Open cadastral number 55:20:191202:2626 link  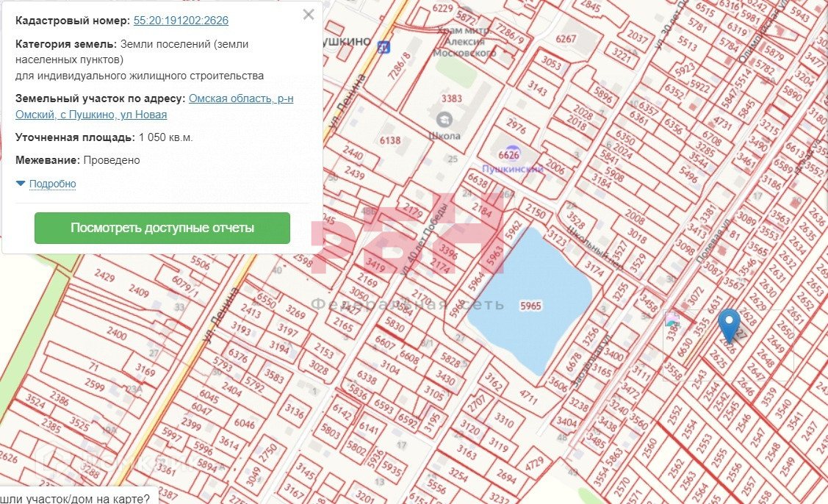click(x=181, y=21)
